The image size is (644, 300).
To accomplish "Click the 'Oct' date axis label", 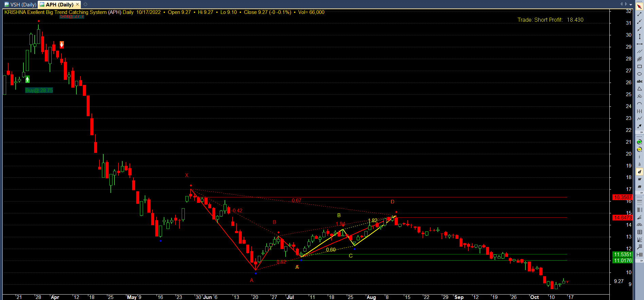I will click(x=534, y=297).
